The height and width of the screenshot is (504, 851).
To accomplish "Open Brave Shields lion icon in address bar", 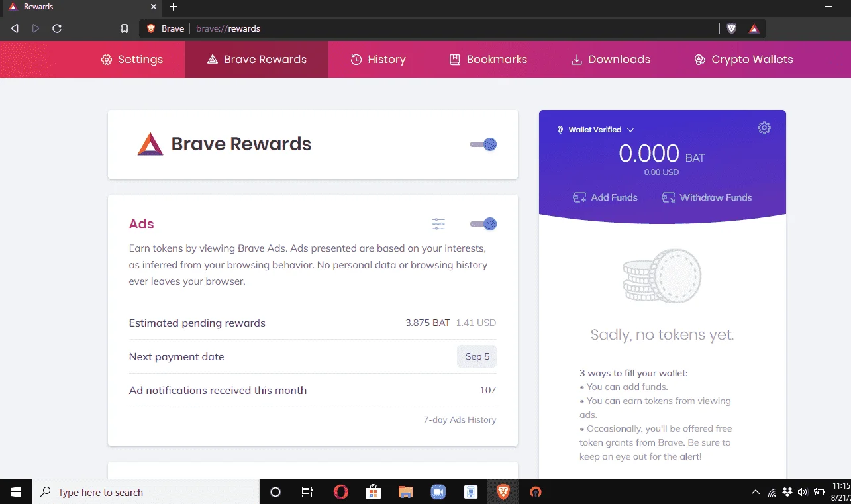I will pyautogui.click(x=732, y=28).
